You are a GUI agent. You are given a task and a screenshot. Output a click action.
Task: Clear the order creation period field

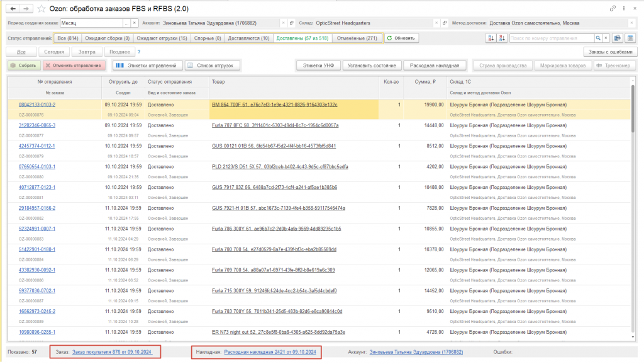(x=135, y=23)
